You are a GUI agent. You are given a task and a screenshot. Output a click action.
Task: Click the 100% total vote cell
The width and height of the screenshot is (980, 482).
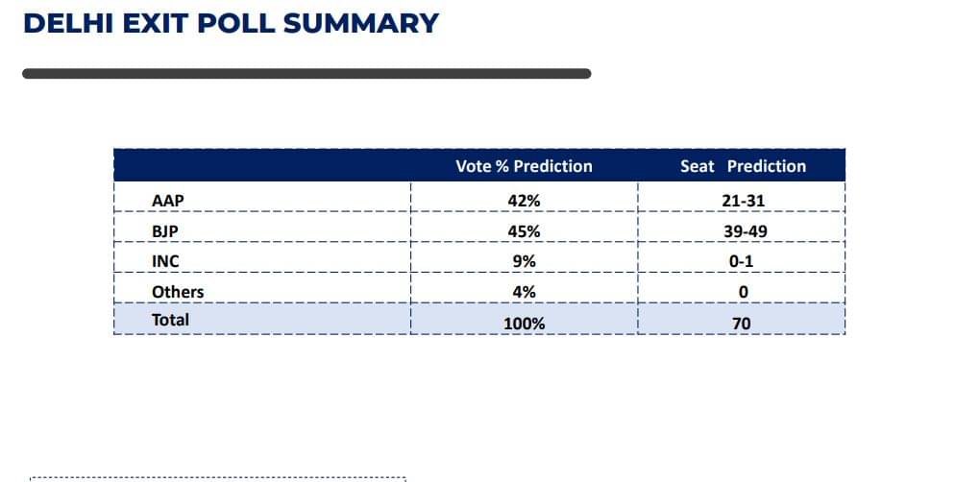pyautogui.click(x=524, y=324)
